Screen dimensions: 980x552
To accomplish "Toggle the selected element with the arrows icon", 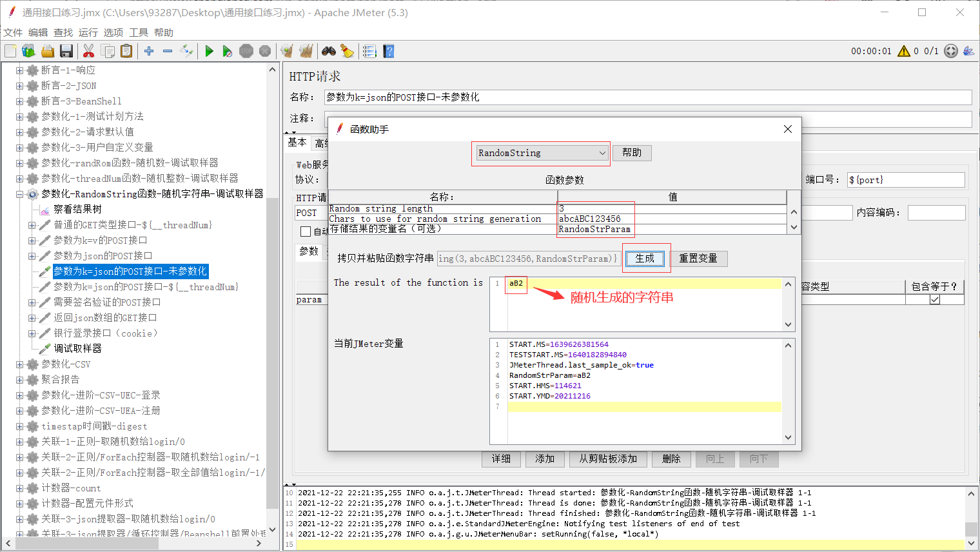I will 186,51.
